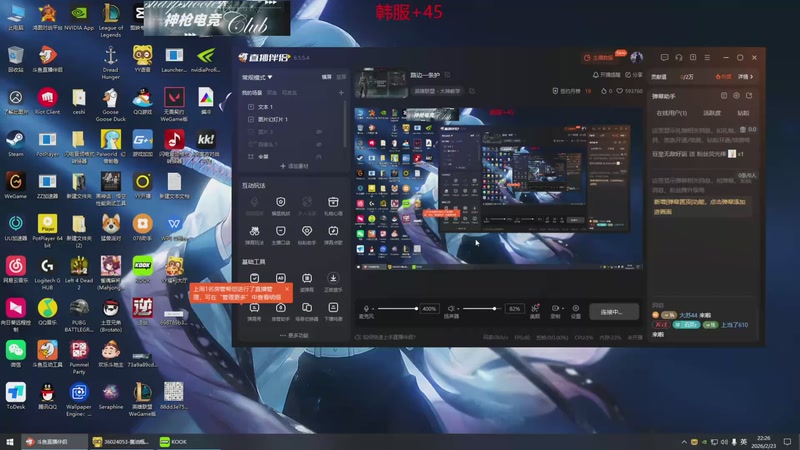Open the KOOK desktop shortcut
Screen dimensions: 800x450
142,269
